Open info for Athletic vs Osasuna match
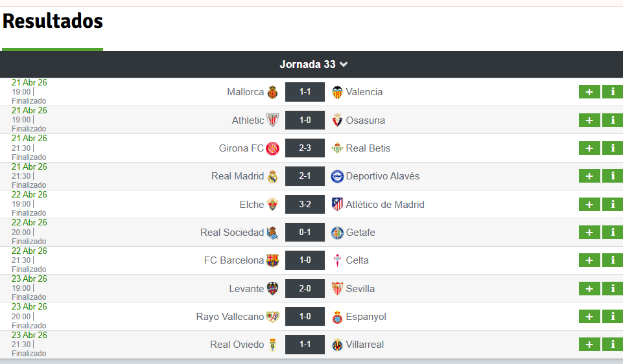 coord(613,120)
